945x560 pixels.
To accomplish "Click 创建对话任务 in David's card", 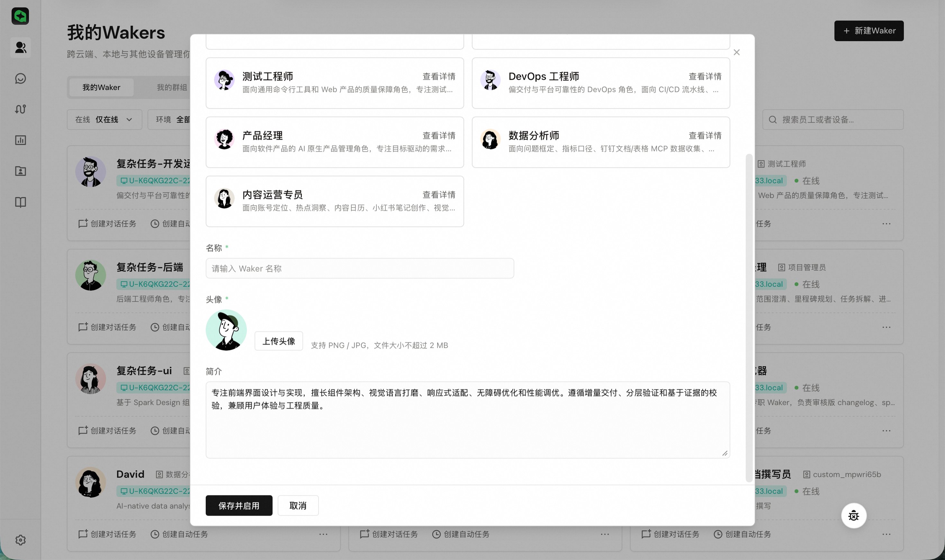I will [107, 534].
